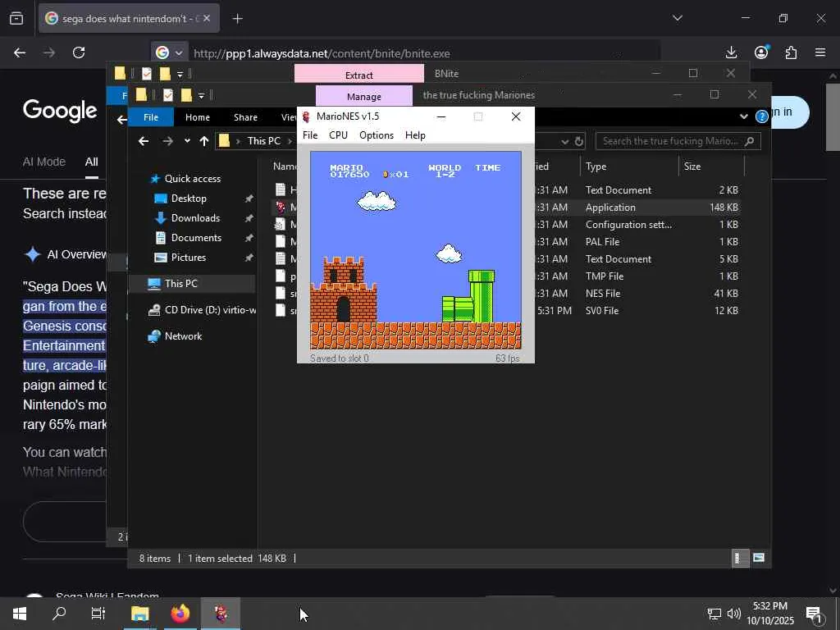
Task: Open Firefox View icon beside the tabs
Action: 16,19
